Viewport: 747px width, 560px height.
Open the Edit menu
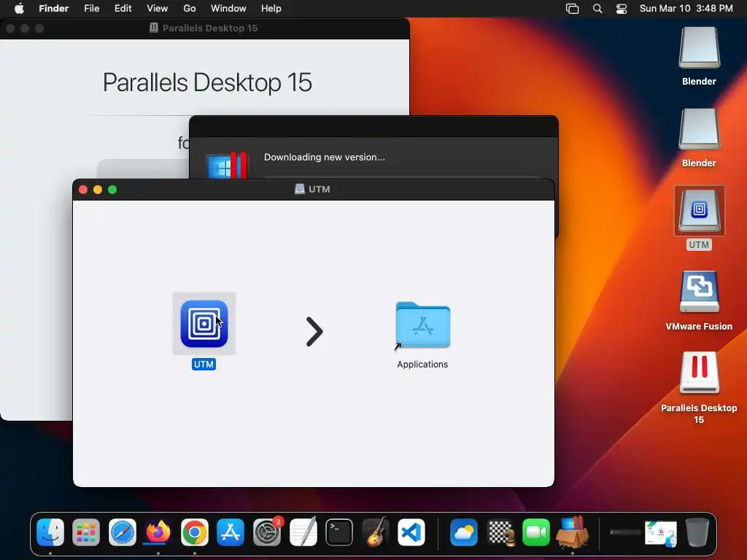coord(123,9)
